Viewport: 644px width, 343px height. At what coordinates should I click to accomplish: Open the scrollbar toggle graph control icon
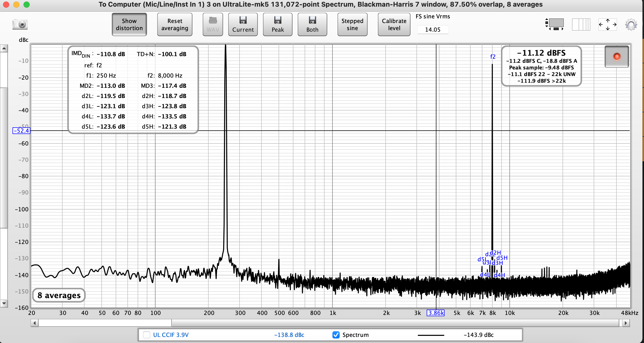click(554, 24)
